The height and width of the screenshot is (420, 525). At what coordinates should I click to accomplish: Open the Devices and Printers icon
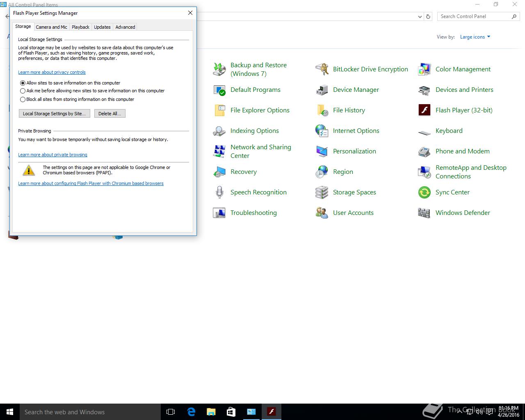pyautogui.click(x=425, y=90)
